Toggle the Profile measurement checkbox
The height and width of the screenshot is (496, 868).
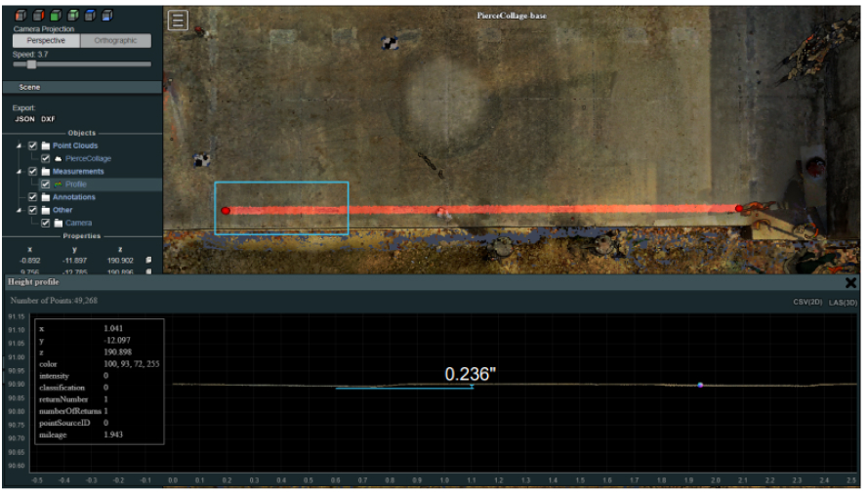pyautogui.click(x=45, y=185)
